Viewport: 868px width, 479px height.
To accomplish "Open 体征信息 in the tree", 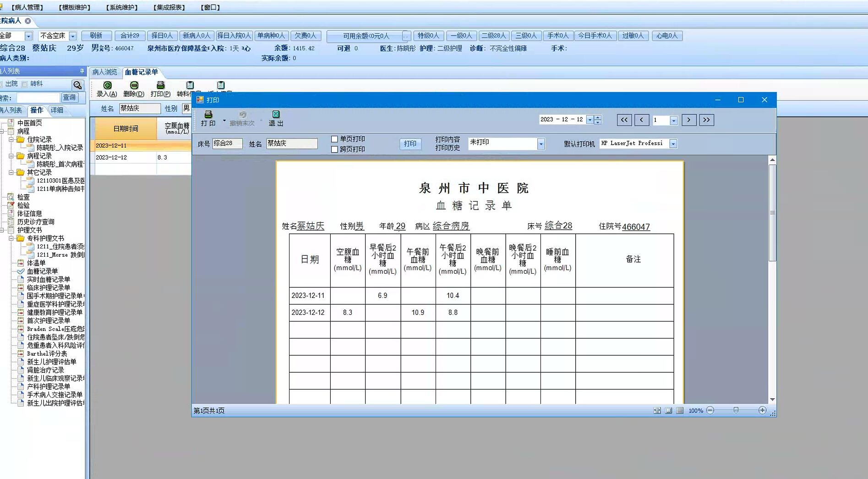I will (x=29, y=214).
